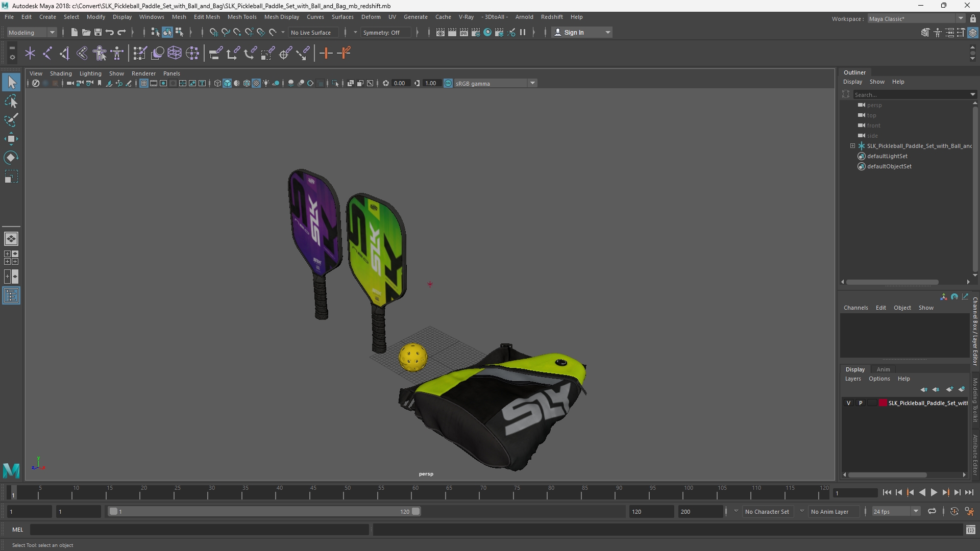Open the Redshift menu
This screenshot has height=551, width=980.
552,17
